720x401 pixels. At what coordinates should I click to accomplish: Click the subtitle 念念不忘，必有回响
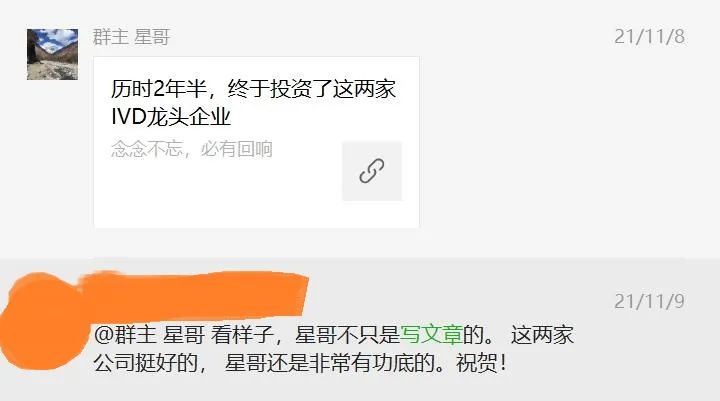coord(192,149)
